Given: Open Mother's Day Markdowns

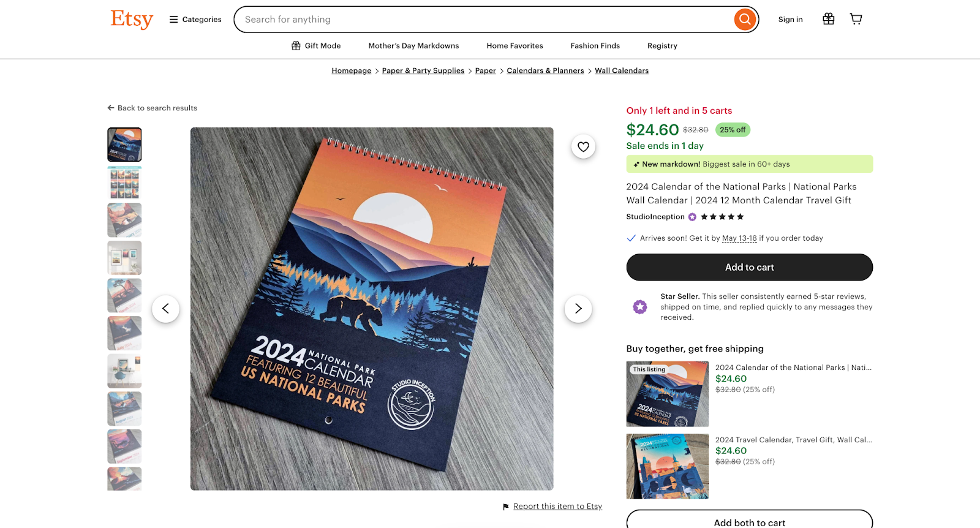Looking at the screenshot, I should (413, 45).
